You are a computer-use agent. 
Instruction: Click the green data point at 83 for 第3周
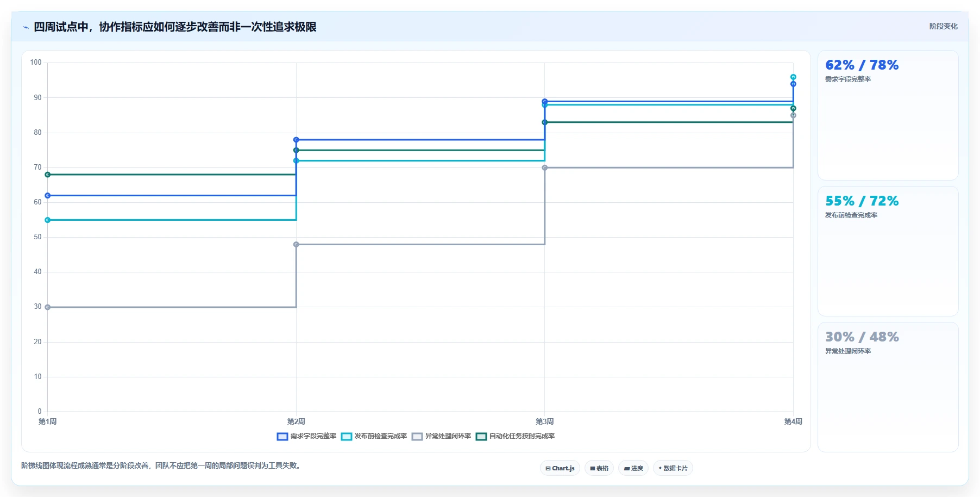[x=545, y=122]
